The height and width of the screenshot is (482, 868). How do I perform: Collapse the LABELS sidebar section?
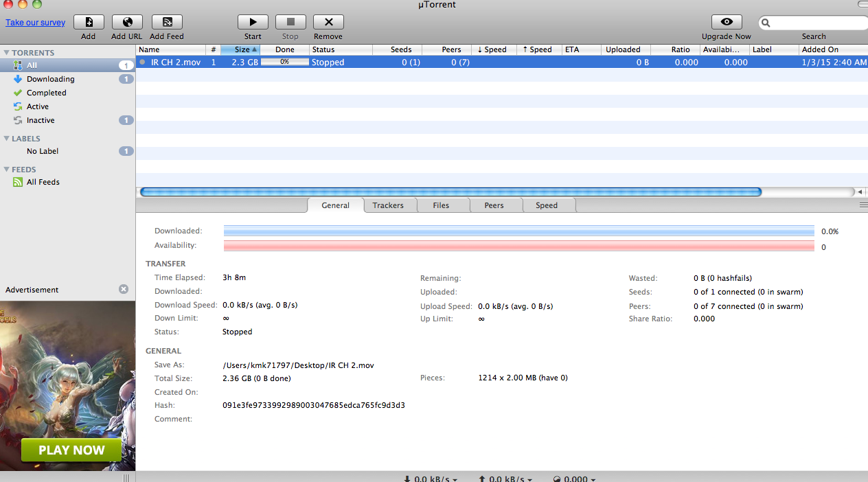click(6, 138)
